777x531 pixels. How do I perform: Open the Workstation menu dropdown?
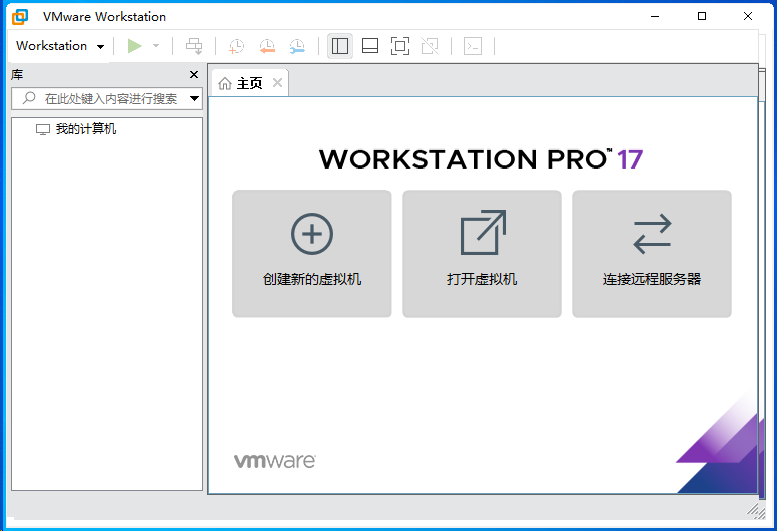pyautogui.click(x=60, y=46)
